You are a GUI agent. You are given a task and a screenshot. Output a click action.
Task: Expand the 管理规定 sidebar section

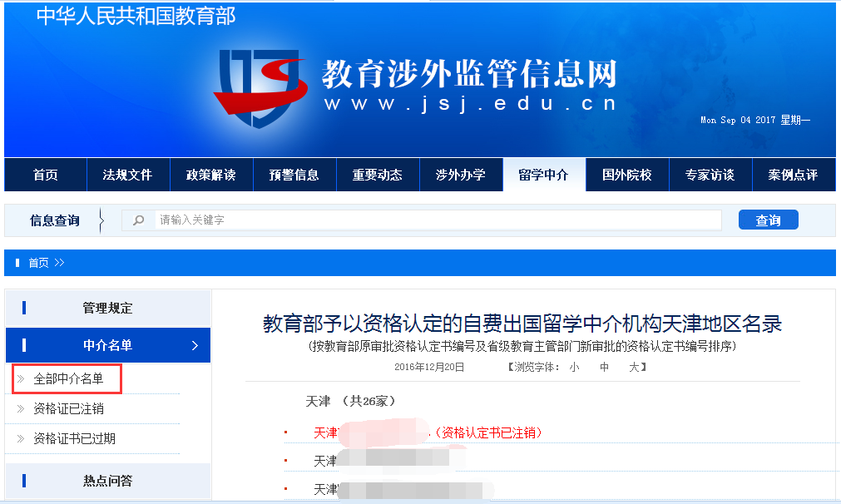107,308
